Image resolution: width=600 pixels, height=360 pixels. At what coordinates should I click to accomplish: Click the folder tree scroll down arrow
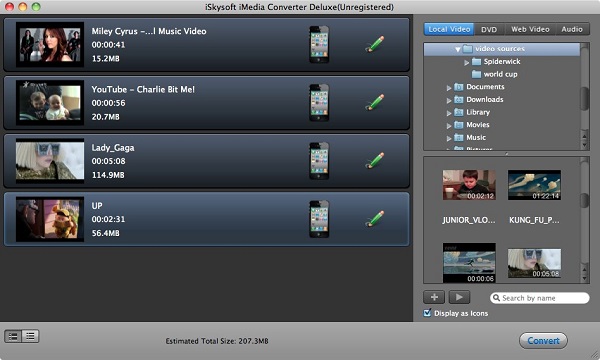tap(584, 145)
